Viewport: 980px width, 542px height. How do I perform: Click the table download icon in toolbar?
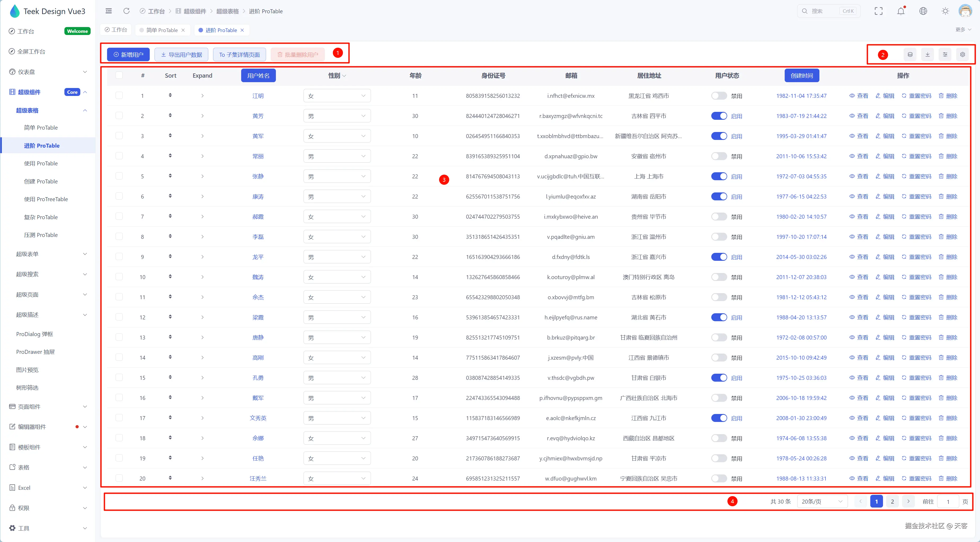click(928, 54)
